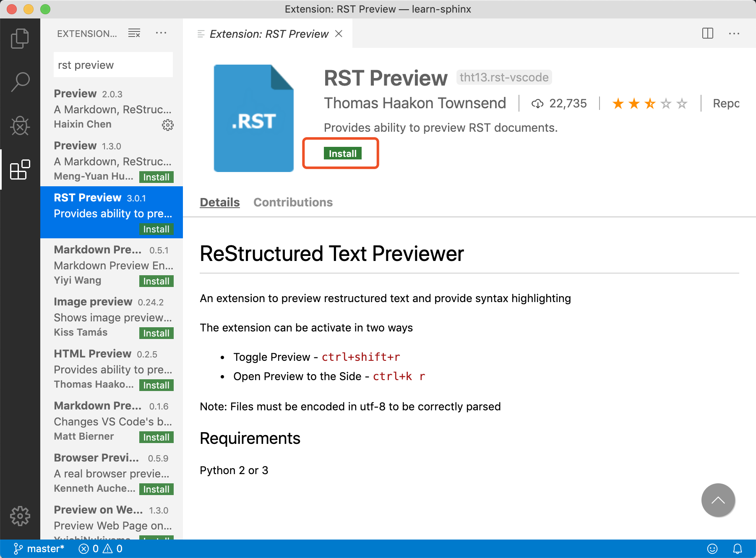Install HTML Preview 0.2.5 extension
The width and height of the screenshot is (756, 558).
156,385
